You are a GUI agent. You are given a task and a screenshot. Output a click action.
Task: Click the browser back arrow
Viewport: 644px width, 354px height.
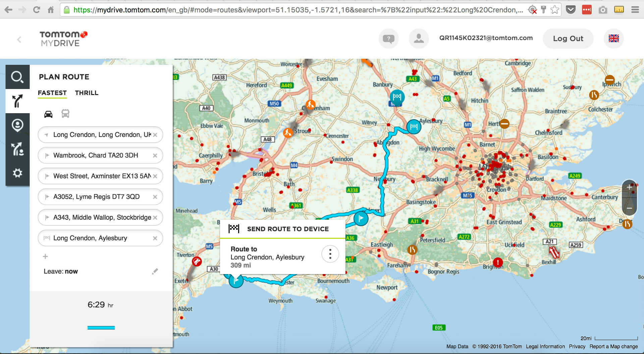(8, 10)
